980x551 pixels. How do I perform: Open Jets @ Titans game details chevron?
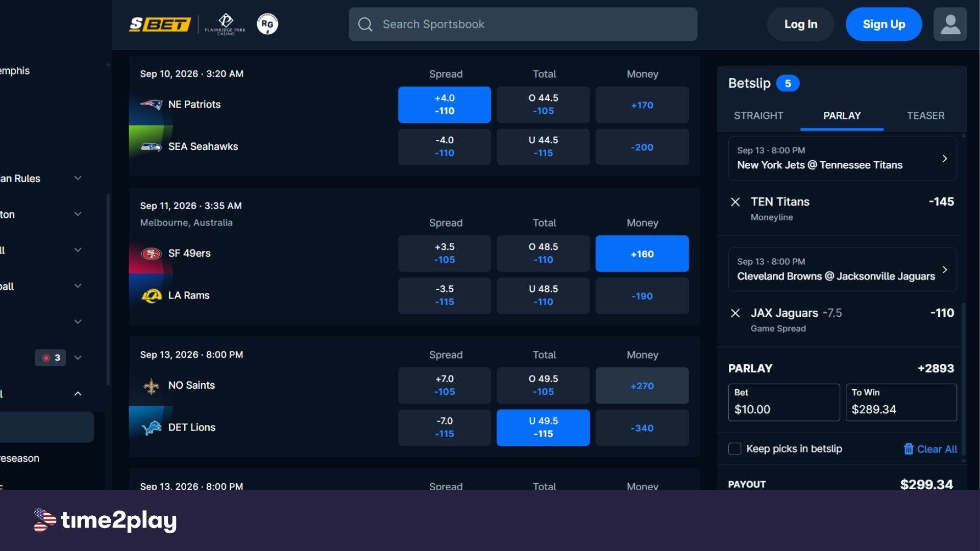click(x=945, y=158)
